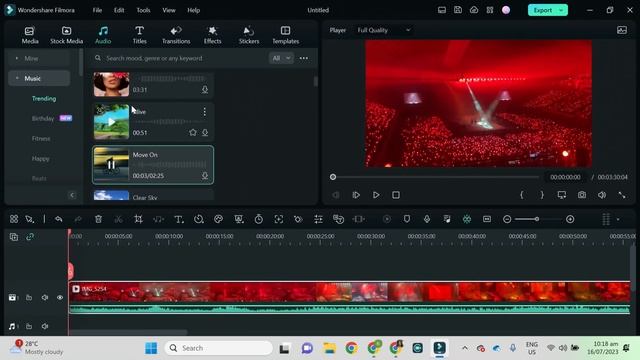Open the File menu

(97, 10)
